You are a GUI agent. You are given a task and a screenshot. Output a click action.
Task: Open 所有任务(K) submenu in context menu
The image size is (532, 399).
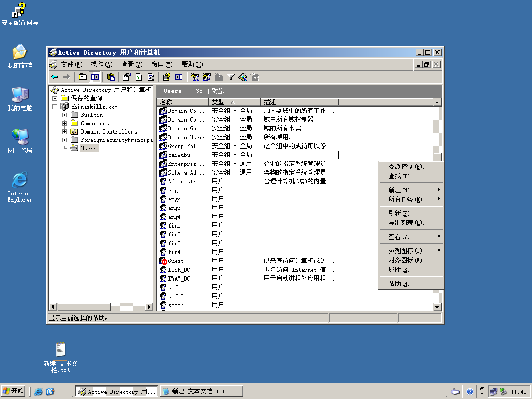click(411, 199)
